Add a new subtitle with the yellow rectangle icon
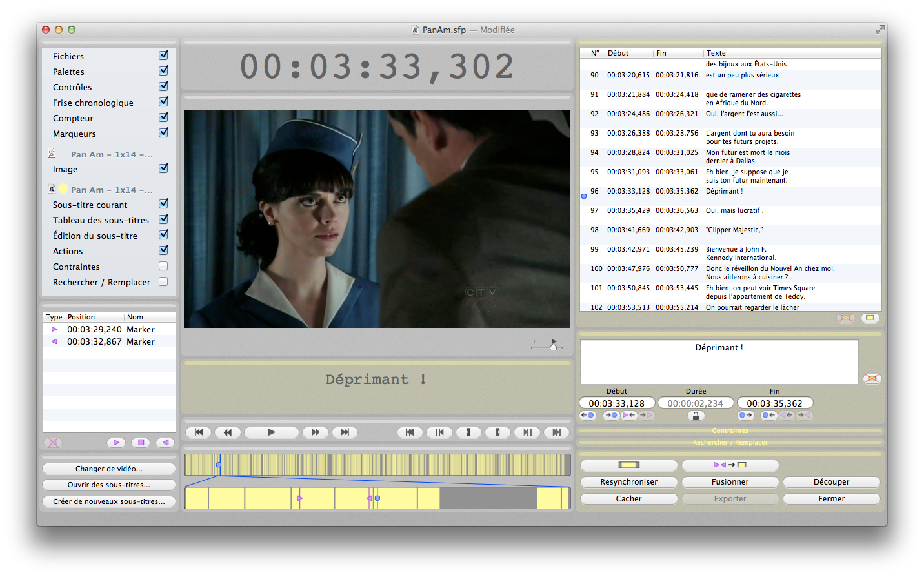924x577 pixels. (870, 318)
